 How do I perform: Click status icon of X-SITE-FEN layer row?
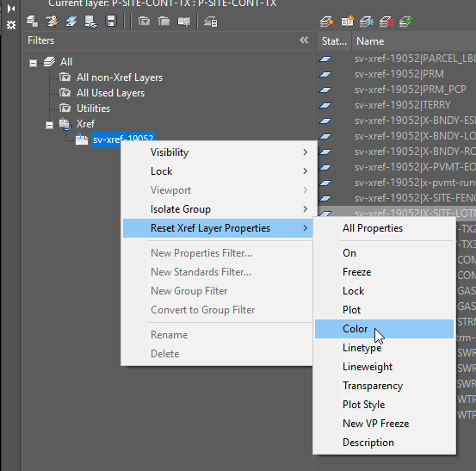pyautogui.click(x=325, y=198)
